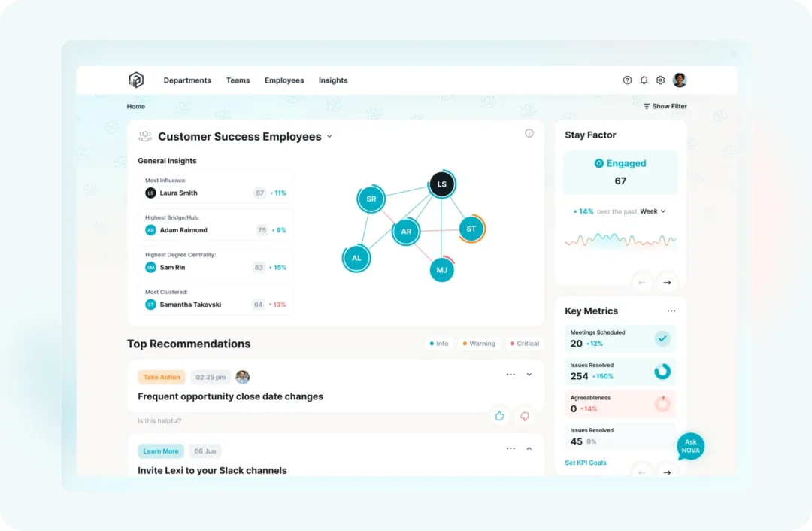Click the Take Action button
Viewport: 812px width, 531px height.
(x=162, y=377)
